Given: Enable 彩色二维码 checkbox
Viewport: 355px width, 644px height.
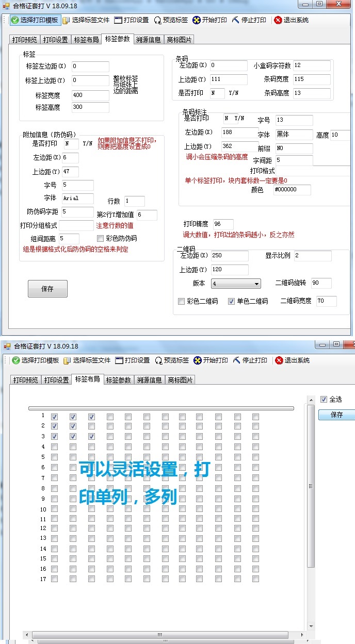Looking at the screenshot, I should (x=181, y=301).
